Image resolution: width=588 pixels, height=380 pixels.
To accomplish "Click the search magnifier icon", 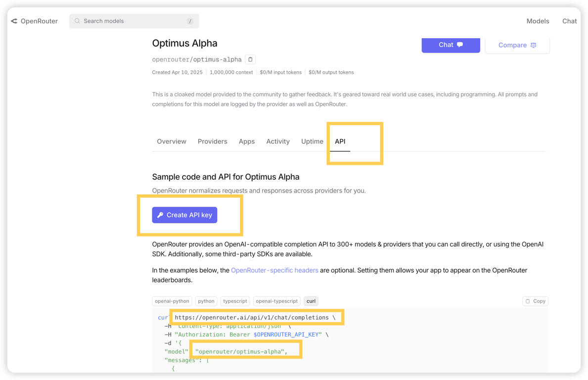I will tap(77, 21).
